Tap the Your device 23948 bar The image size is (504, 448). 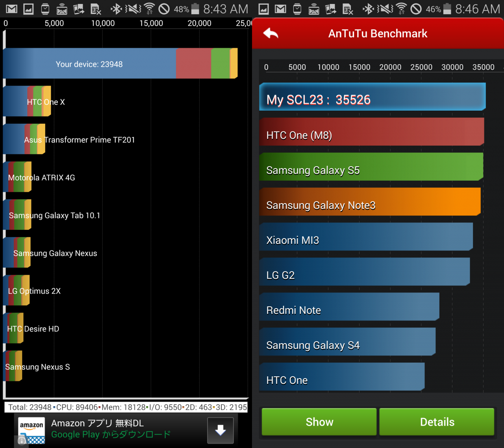(120, 63)
